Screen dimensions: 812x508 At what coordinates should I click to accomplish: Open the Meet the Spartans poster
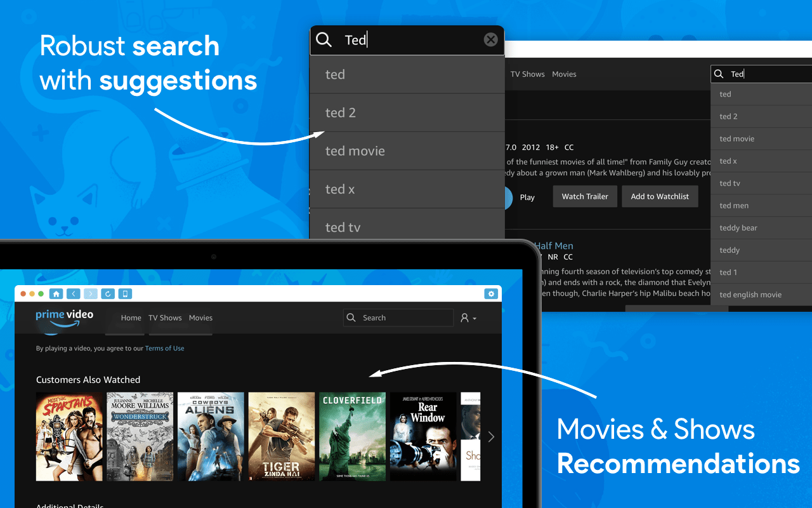pos(69,436)
